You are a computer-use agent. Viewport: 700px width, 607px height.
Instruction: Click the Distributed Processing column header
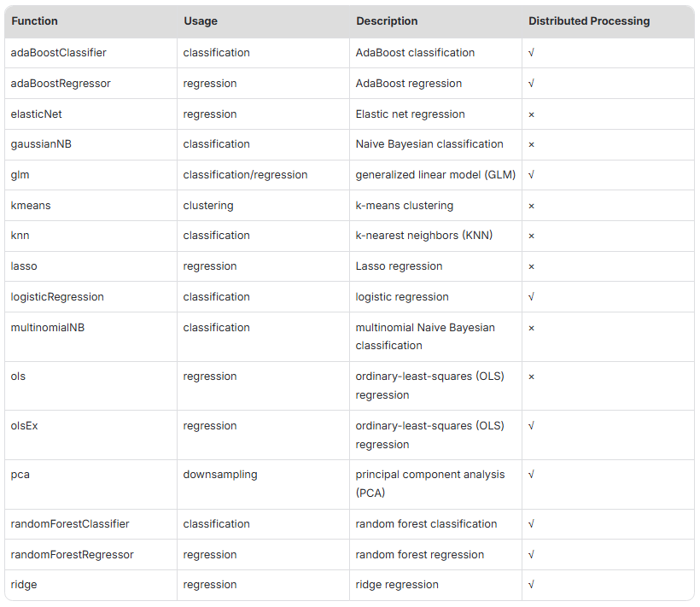coord(589,21)
